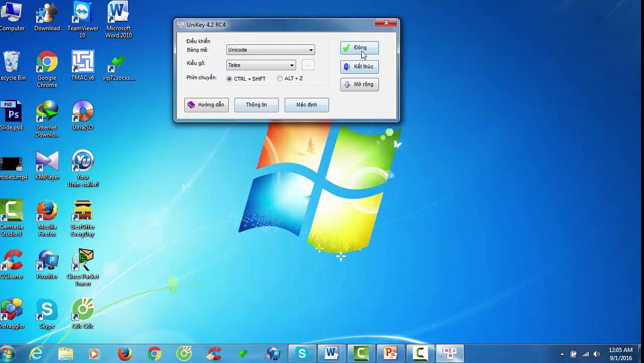Open Skype from the taskbar

[x=302, y=354]
